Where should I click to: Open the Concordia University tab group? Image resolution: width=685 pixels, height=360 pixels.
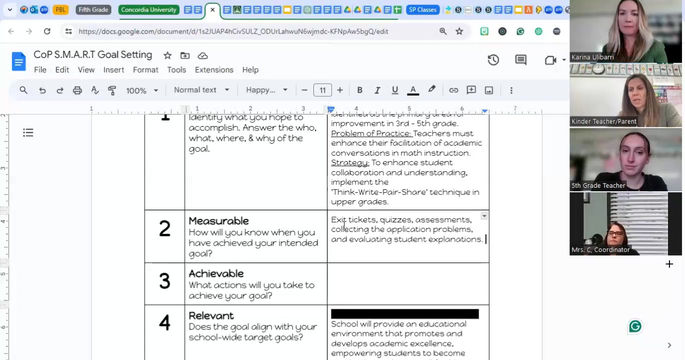(149, 10)
